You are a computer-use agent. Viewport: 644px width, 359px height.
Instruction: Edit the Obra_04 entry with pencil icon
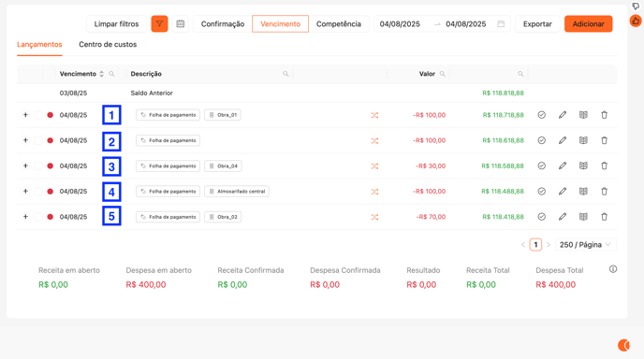563,165
